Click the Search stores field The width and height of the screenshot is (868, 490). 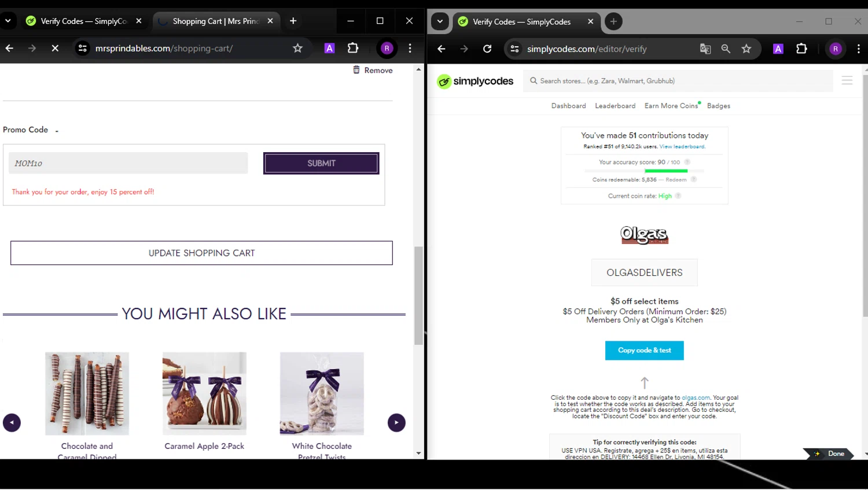pos(678,81)
